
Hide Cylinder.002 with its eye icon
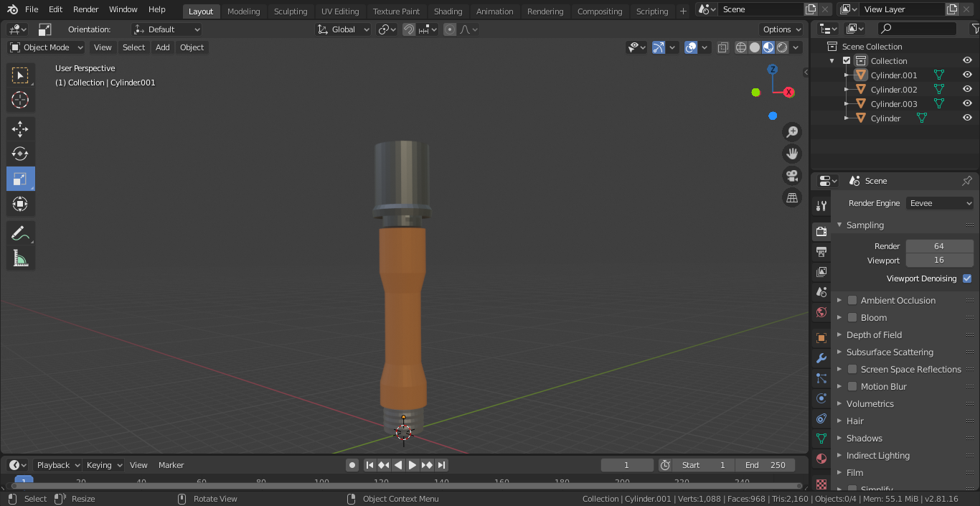[x=967, y=90]
